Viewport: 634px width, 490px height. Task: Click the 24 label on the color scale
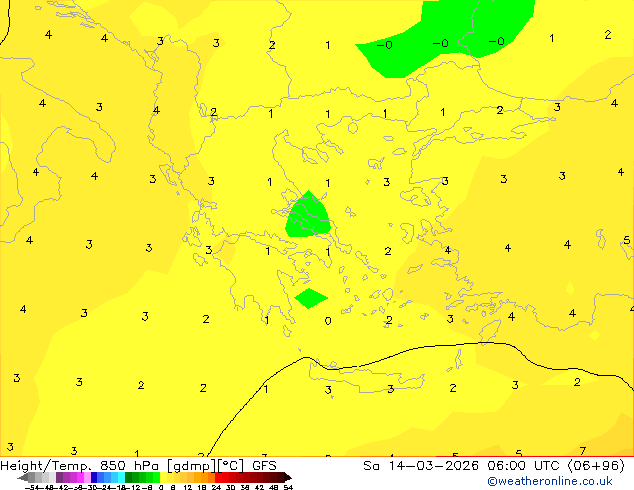tap(216, 487)
